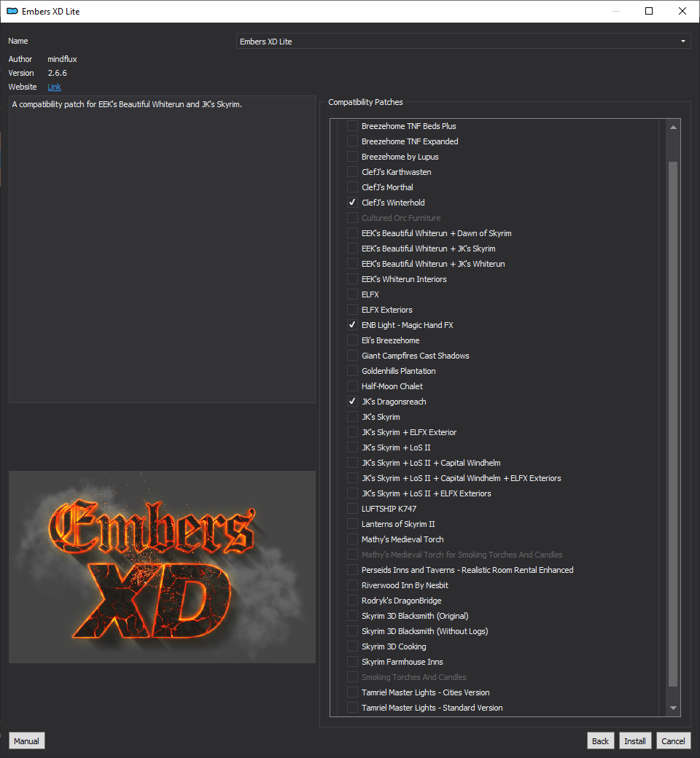Select the ELFX Exteriors patch
The width and height of the screenshot is (700, 758).
pos(353,310)
